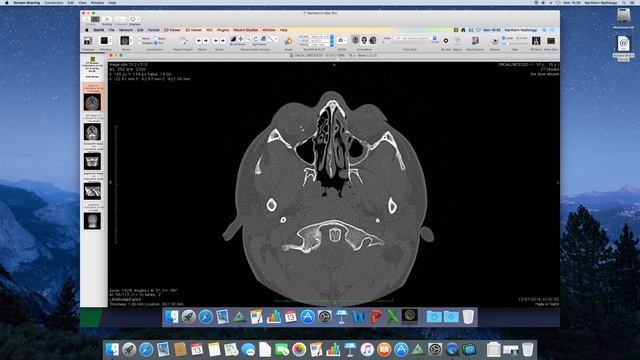Start cine playback with Browse play icon

coord(495,41)
